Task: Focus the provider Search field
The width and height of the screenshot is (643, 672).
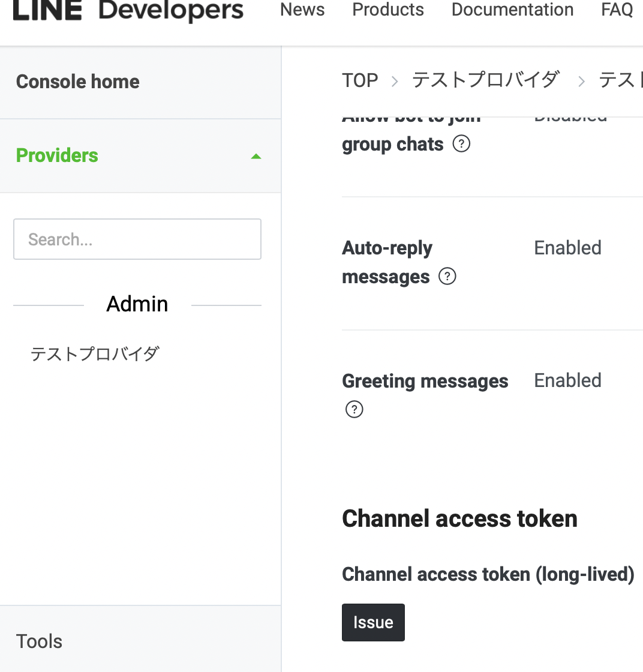Action: click(x=137, y=239)
